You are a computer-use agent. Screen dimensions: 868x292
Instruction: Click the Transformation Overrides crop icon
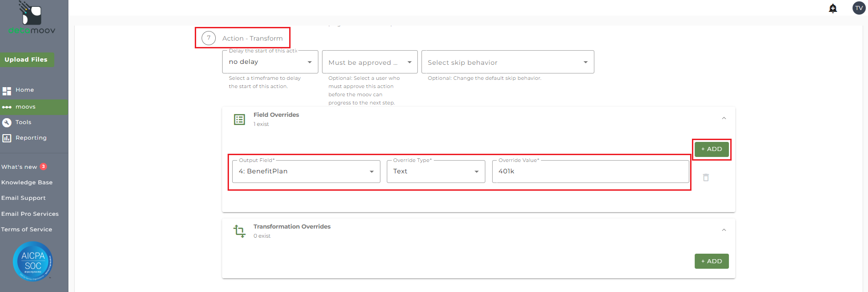[x=239, y=231]
